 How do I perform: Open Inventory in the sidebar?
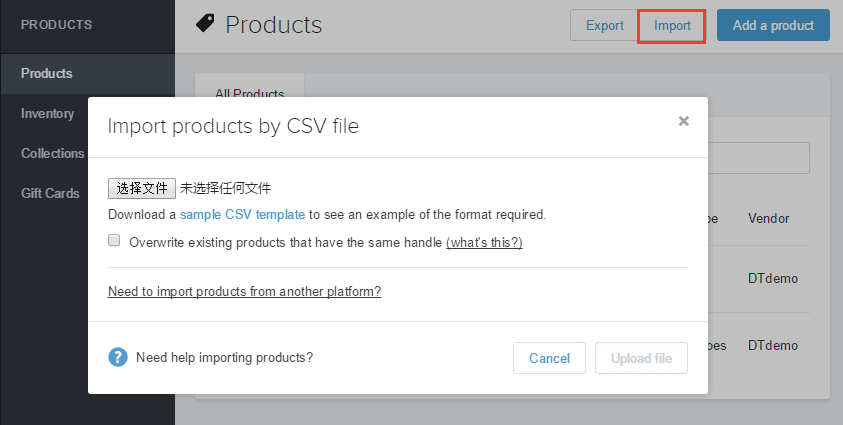coord(48,113)
